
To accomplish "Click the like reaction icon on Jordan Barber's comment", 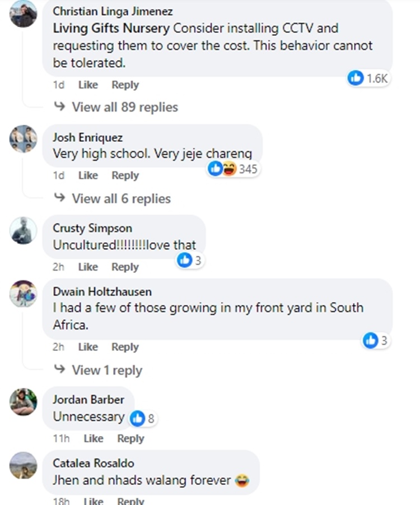I will 137,418.
